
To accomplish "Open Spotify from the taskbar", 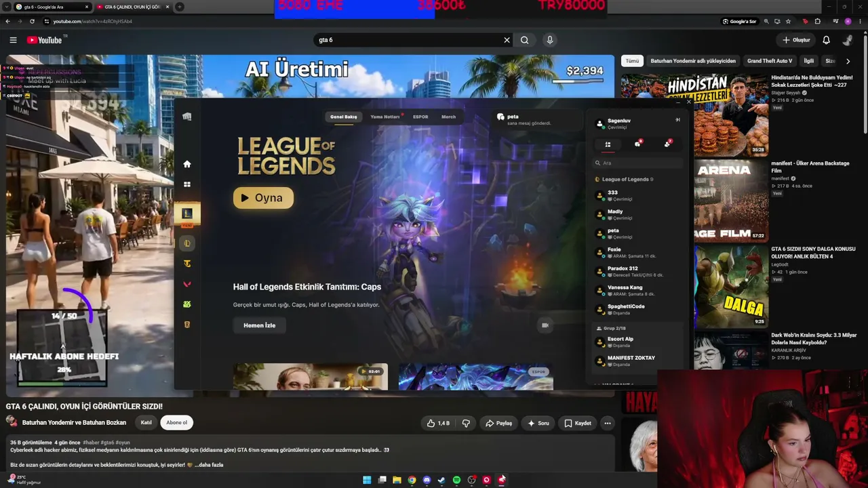I will [456, 480].
